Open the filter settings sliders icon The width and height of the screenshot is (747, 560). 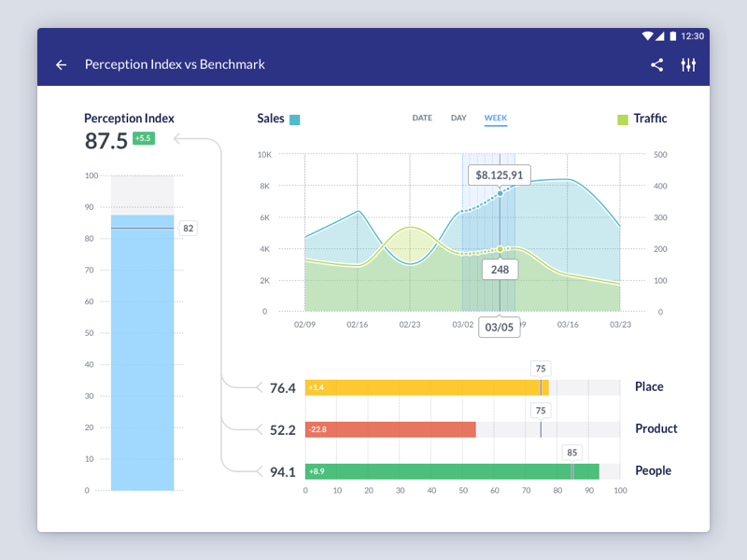tap(688, 64)
